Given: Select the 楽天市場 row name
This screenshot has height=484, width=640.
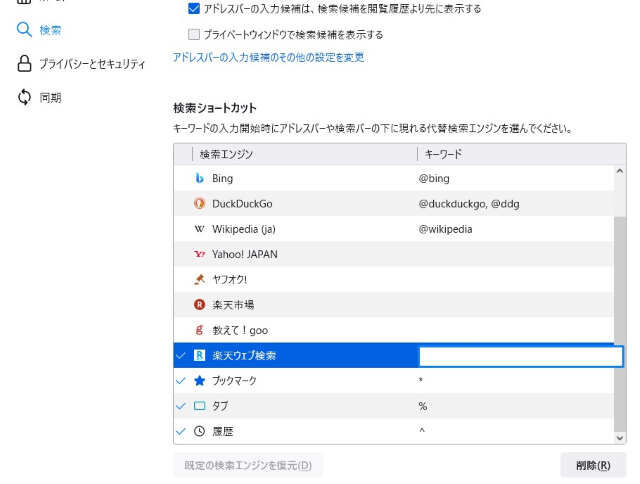Looking at the screenshot, I should pyautogui.click(x=233, y=305).
